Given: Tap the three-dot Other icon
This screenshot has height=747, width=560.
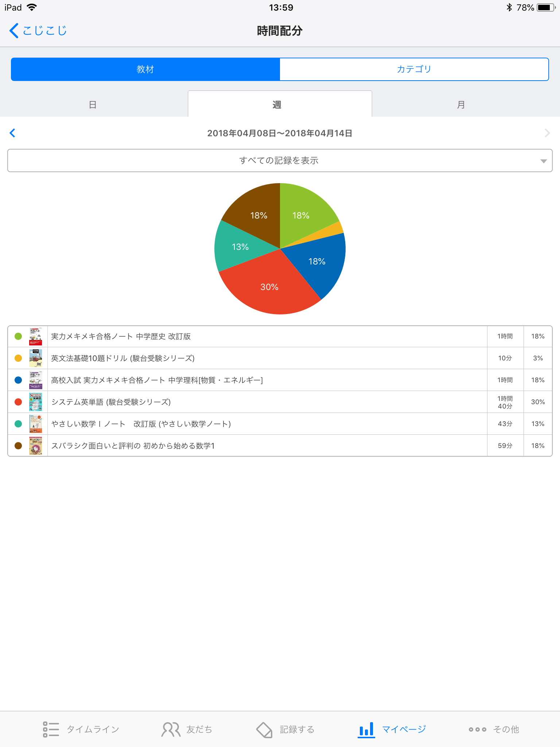Looking at the screenshot, I should (x=477, y=729).
